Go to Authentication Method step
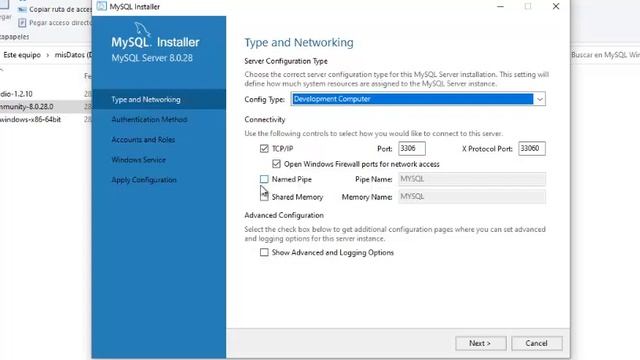The height and width of the screenshot is (360, 640). [x=149, y=120]
